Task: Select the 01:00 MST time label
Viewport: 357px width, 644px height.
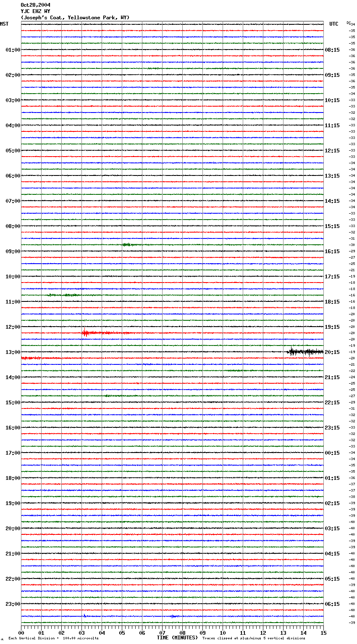Action: coord(13,50)
